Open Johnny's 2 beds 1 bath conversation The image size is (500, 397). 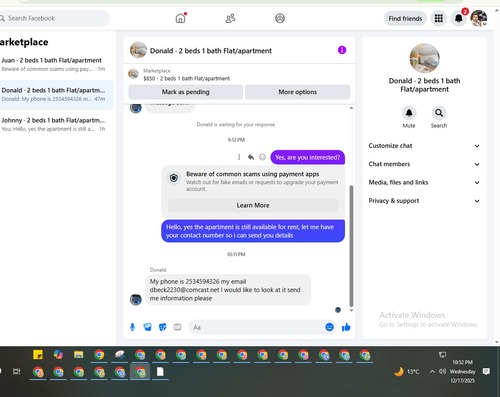pyautogui.click(x=56, y=124)
